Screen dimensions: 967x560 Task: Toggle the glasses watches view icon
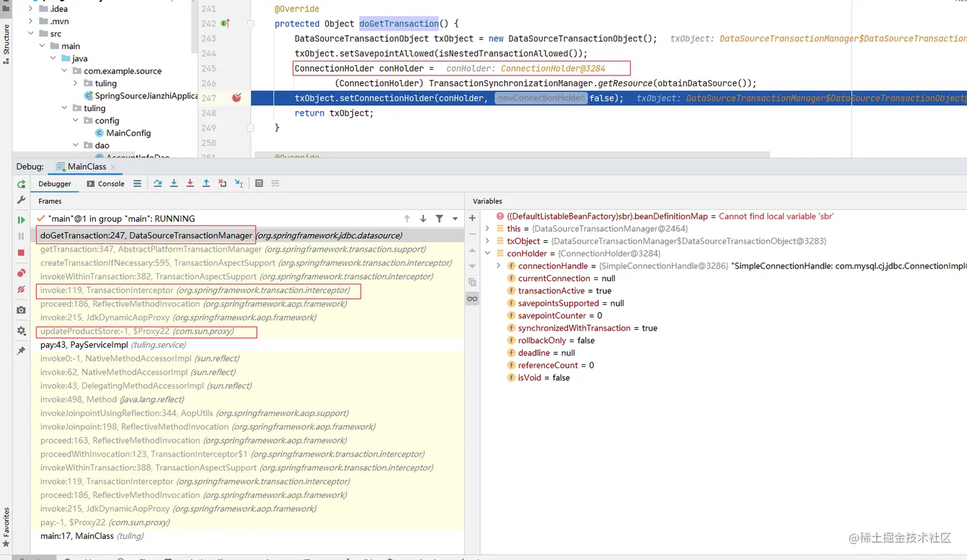tap(473, 299)
